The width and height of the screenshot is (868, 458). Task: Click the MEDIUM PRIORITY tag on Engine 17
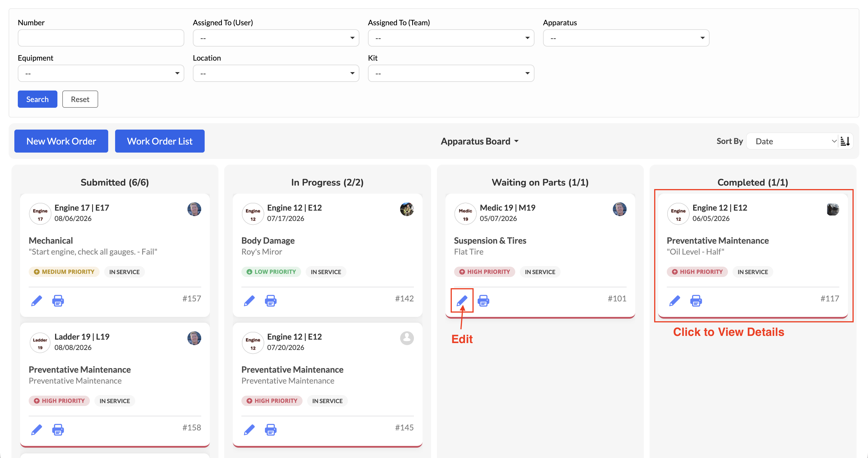64,272
